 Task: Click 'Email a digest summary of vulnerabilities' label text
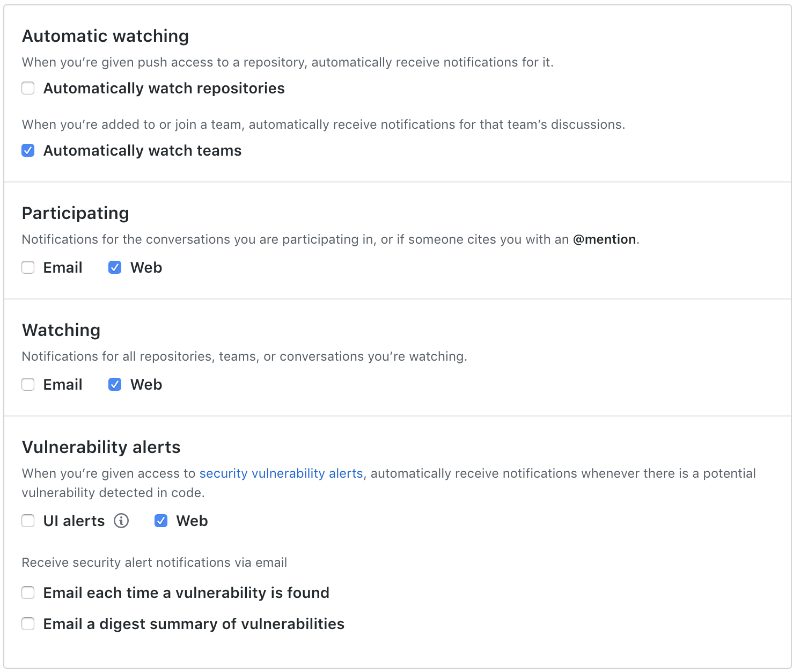click(194, 624)
